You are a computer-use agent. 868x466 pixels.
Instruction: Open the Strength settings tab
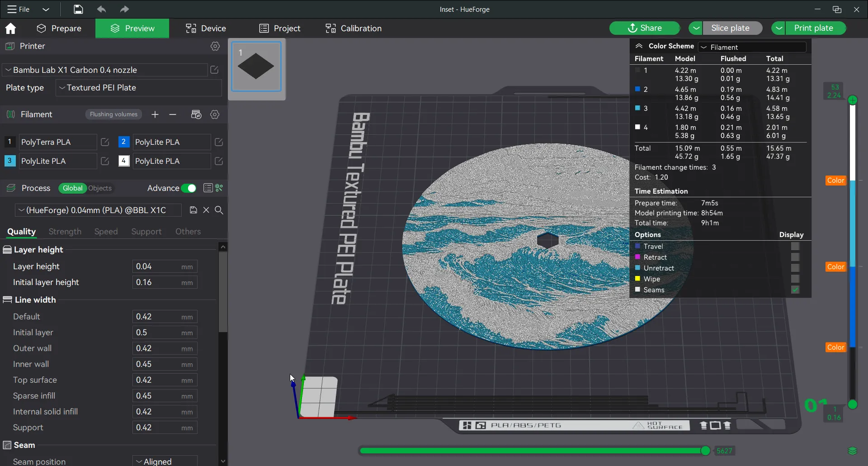[65, 232]
